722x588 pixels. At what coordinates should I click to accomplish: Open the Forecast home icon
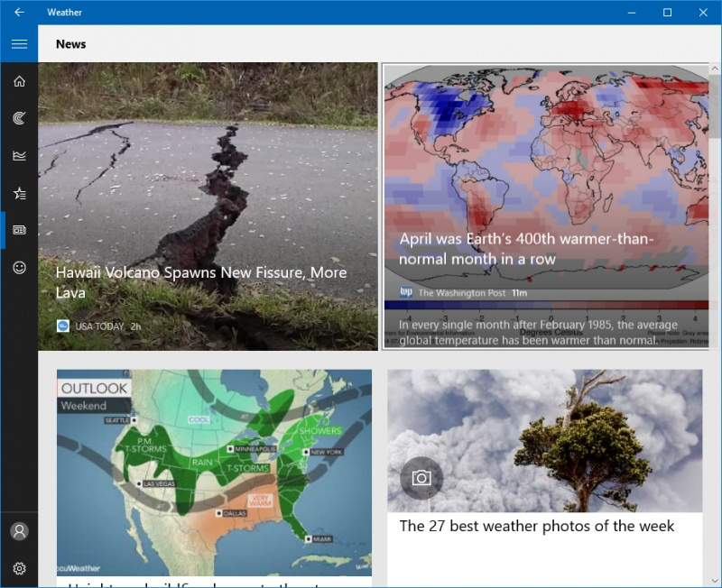(19, 81)
